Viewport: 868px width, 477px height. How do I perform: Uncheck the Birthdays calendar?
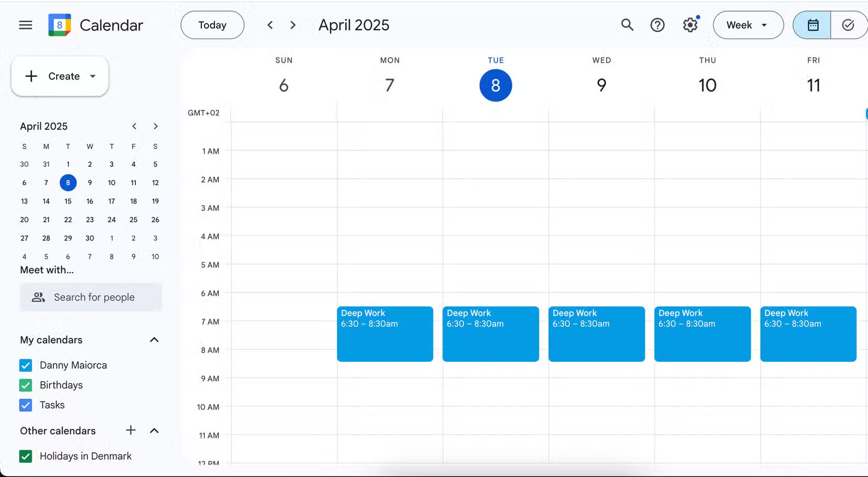pyautogui.click(x=25, y=385)
